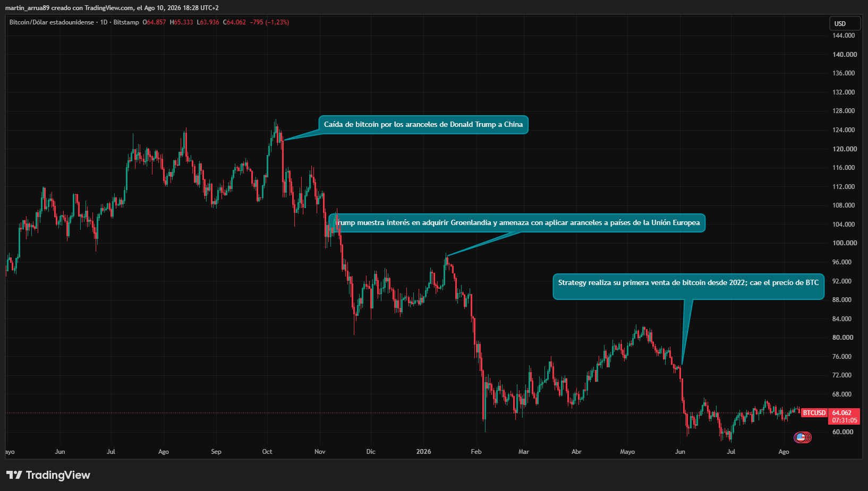Click the 136.000 price axis label
Image resolution: width=868 pixels, height=491 pixels.
844,73
